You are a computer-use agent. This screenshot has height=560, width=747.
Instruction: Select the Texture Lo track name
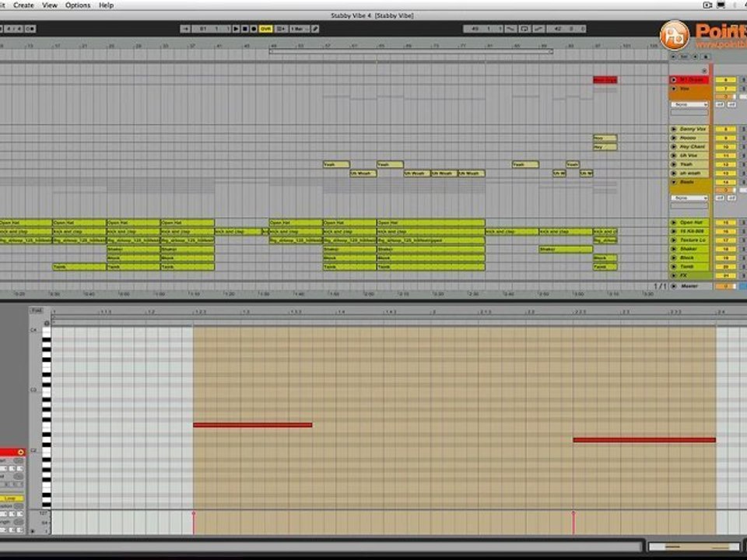pyautogui.click(x=693, y=240)
